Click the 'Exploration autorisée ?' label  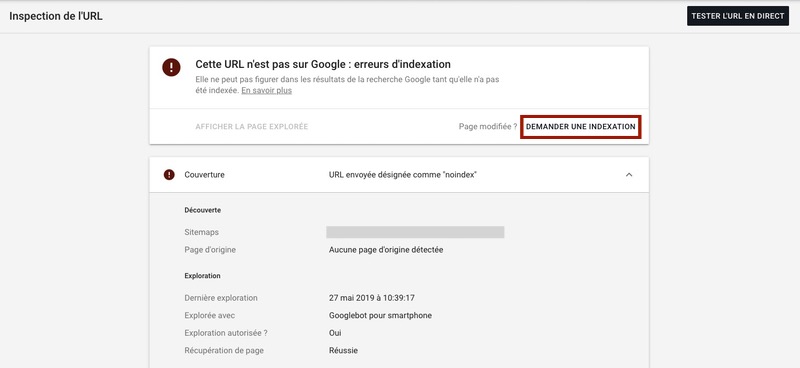pos(226,333)
